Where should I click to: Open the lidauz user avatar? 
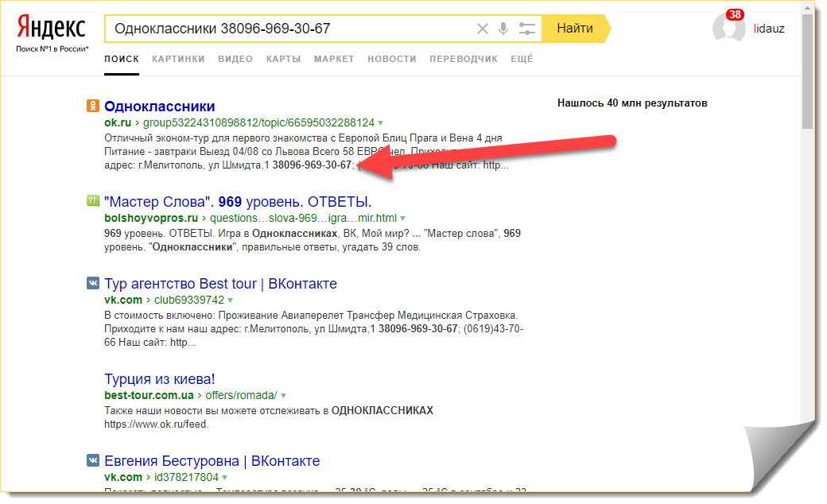(x=729, y=27)
